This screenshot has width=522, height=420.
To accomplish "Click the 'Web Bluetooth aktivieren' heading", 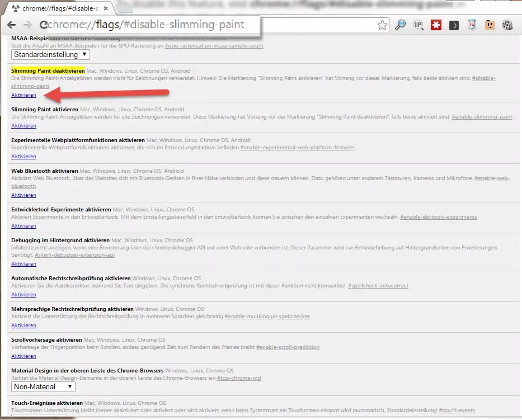I will tap(45, 171).
